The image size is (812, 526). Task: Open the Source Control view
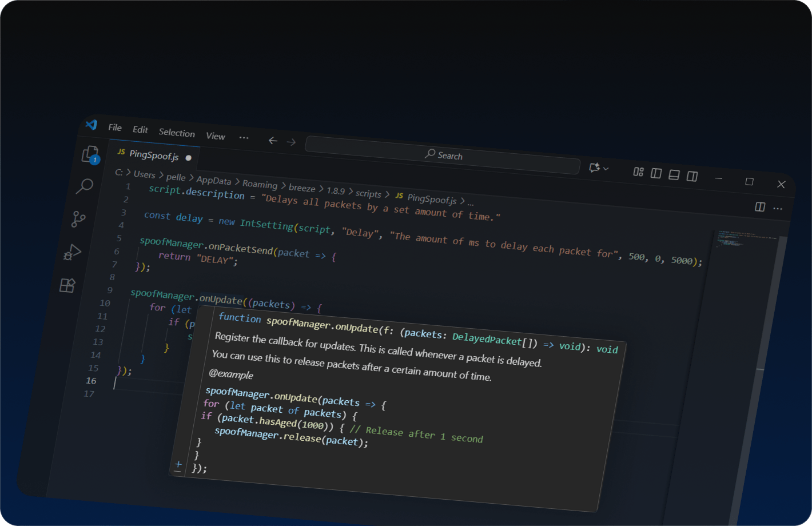click(x=78, y=218)
